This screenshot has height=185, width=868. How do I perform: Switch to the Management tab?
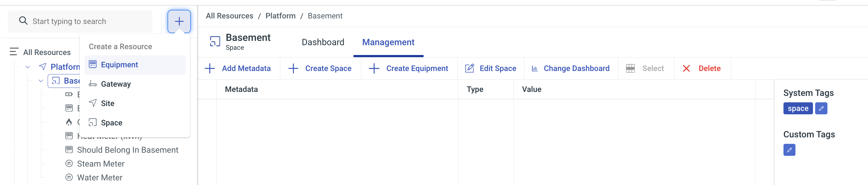pos(388,42)
